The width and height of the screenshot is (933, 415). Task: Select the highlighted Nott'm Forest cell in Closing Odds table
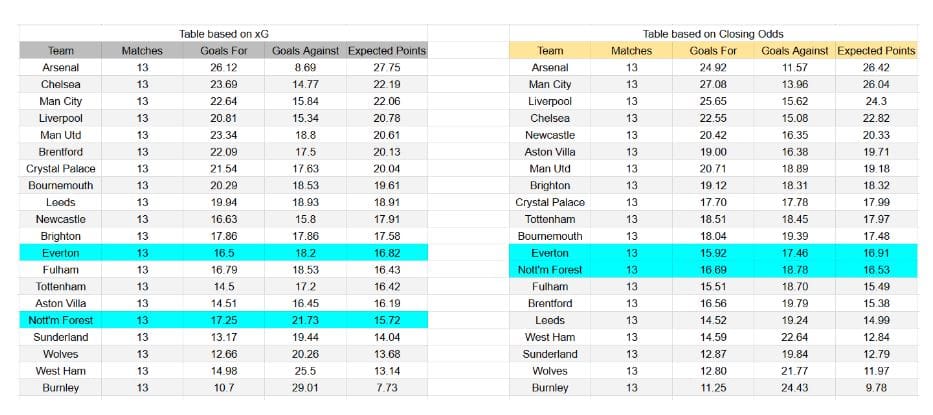tap(550, 270)
